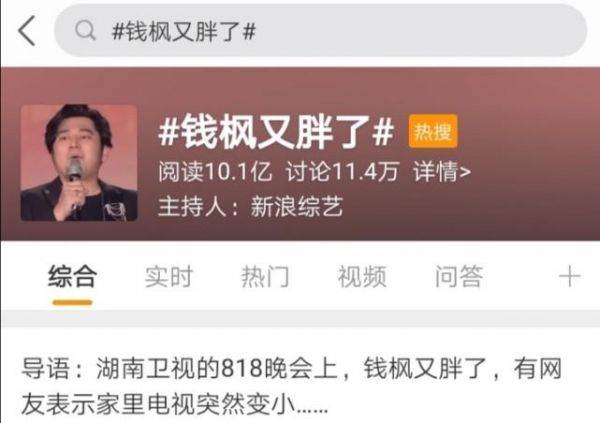This screenshot has height=423, width=600.
Task: Open the 视频 tab
Action: coord(362,276)
